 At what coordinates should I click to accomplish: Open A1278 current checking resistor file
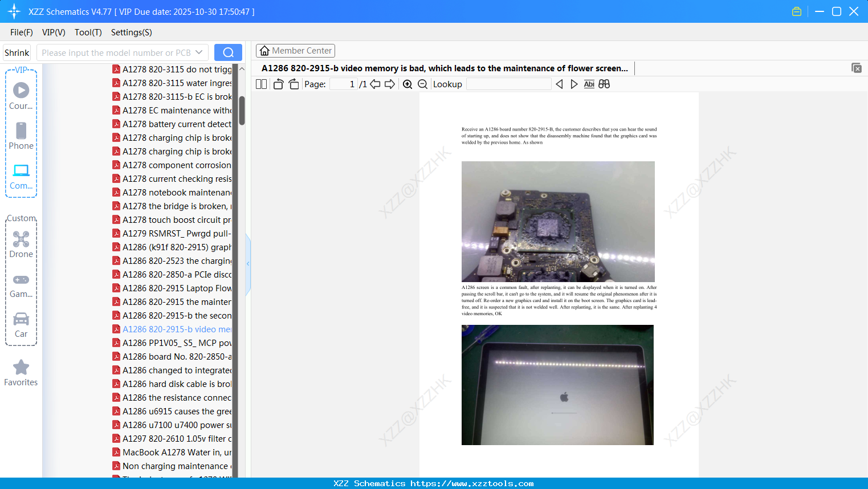pos(172,178)
